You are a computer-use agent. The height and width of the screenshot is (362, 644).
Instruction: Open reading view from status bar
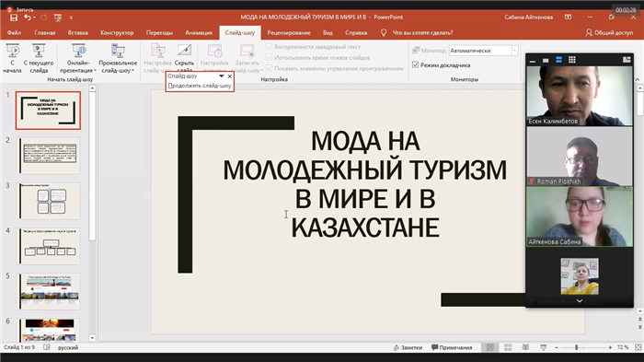[x=525, y=347]
